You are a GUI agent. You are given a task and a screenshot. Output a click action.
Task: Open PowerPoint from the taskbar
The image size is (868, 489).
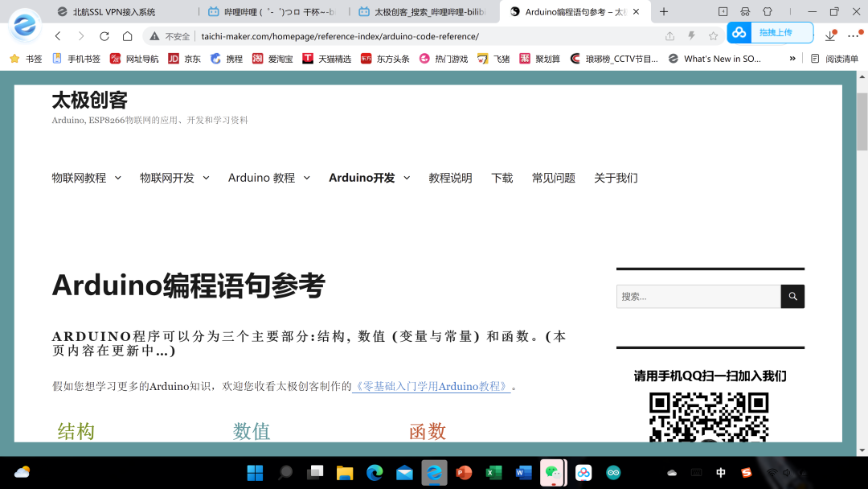(464, 472)
